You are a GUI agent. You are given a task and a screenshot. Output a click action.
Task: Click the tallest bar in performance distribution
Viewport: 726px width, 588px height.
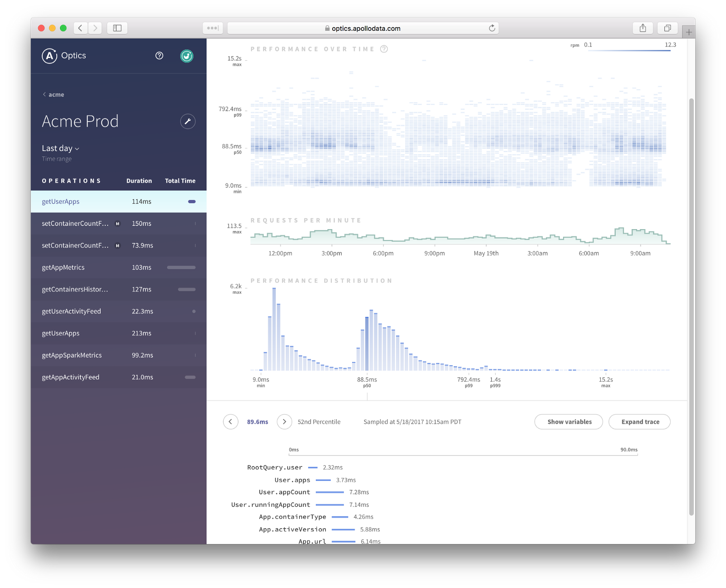274,329
